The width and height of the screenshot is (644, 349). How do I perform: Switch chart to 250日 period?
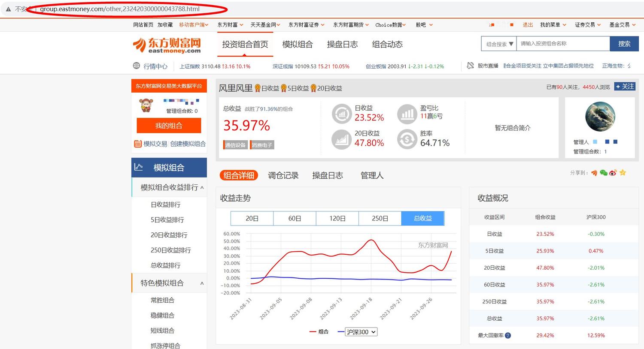coord(380,218)
